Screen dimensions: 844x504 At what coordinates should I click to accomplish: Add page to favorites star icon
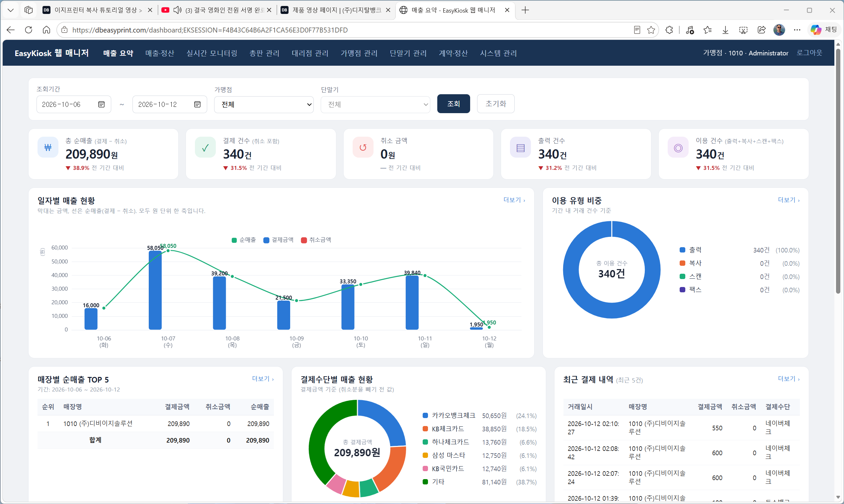click(651, 30)
